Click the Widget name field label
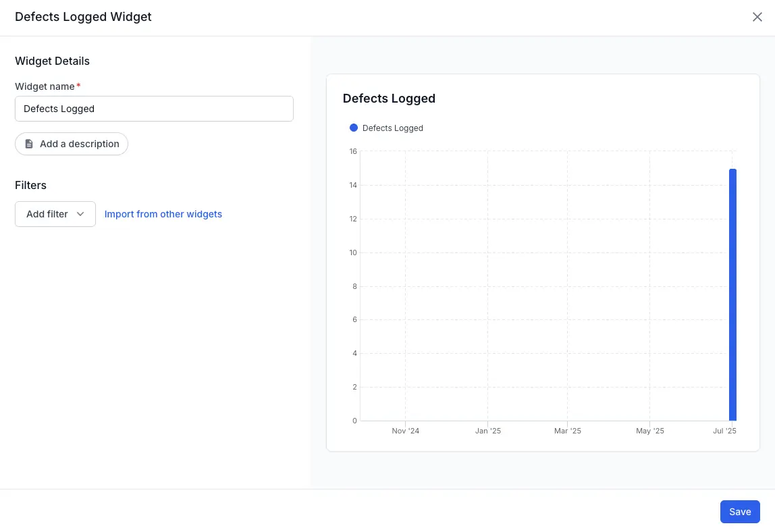 [x=45, y=86]
